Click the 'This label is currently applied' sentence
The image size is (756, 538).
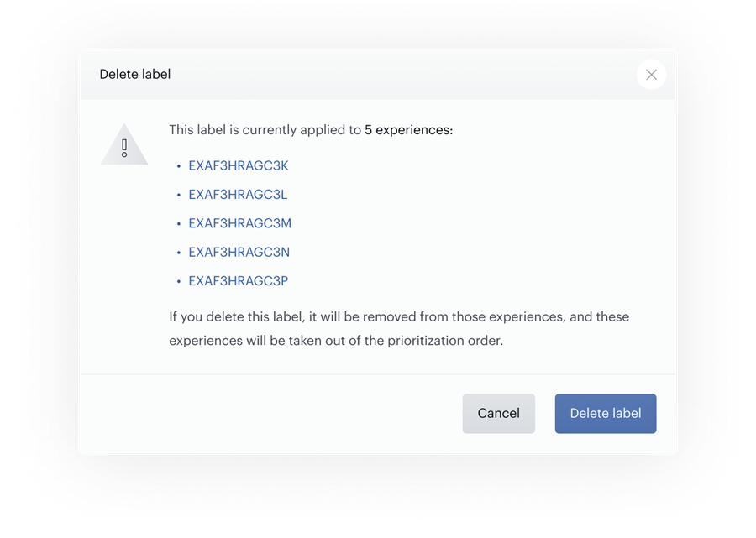(311, 130)
